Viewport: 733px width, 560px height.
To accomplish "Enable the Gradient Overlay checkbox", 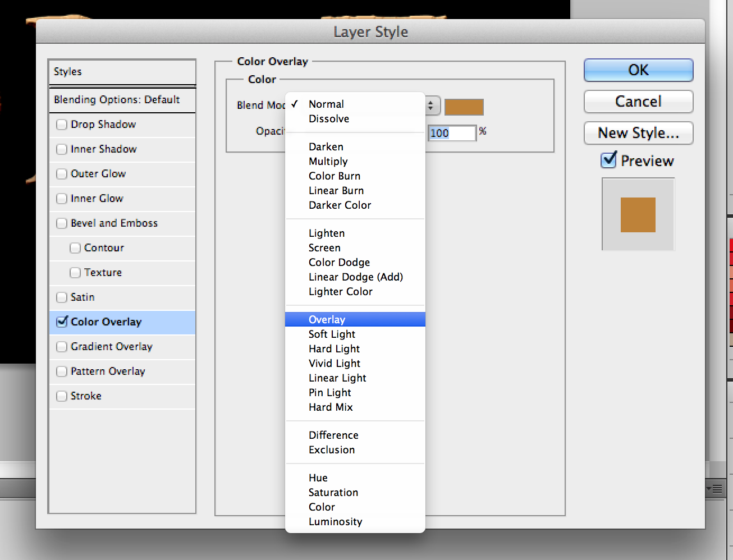I will (62, 347).
